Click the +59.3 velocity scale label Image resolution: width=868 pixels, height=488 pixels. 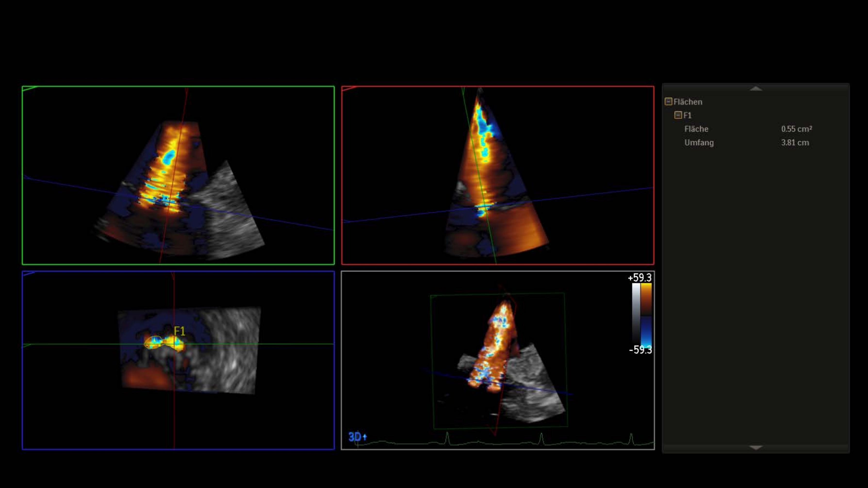[639, 278]
